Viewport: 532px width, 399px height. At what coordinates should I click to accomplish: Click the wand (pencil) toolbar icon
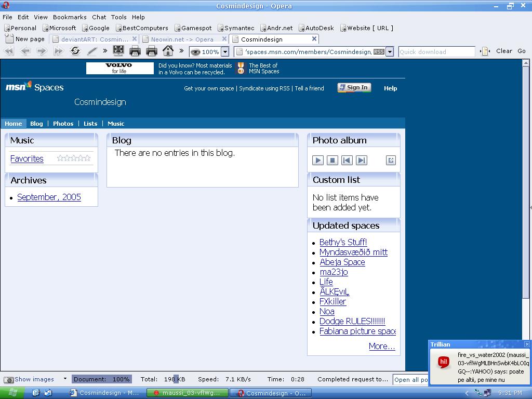tap(91, 51)
